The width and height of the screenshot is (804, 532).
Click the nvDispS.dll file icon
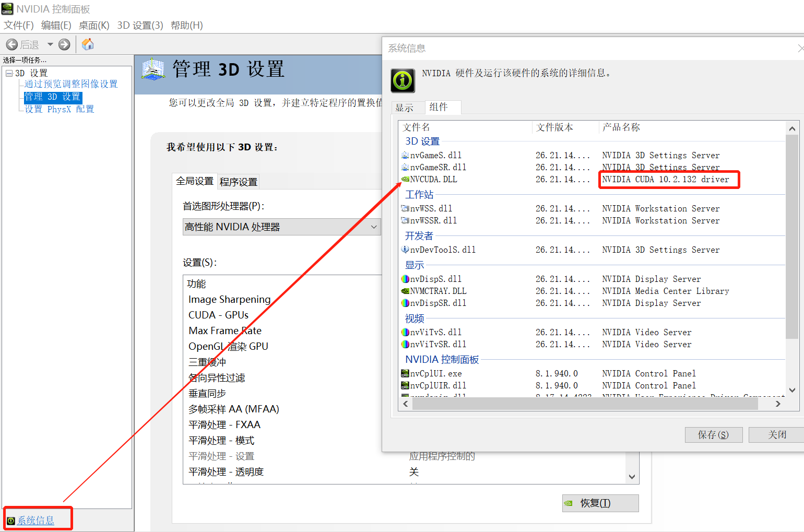click(x=406, y=279)
